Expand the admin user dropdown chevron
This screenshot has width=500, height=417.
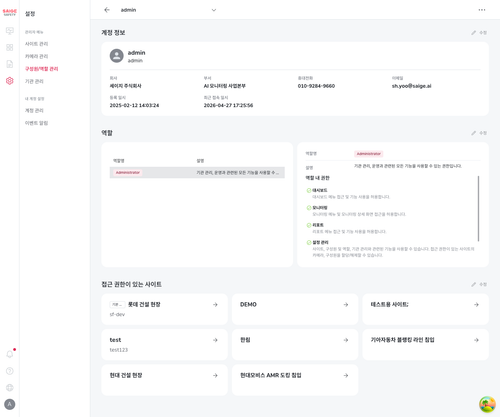[214, 10]
